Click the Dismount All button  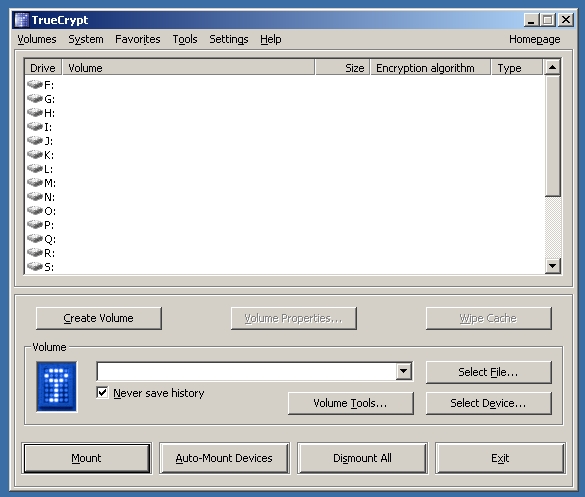[362, 458]
